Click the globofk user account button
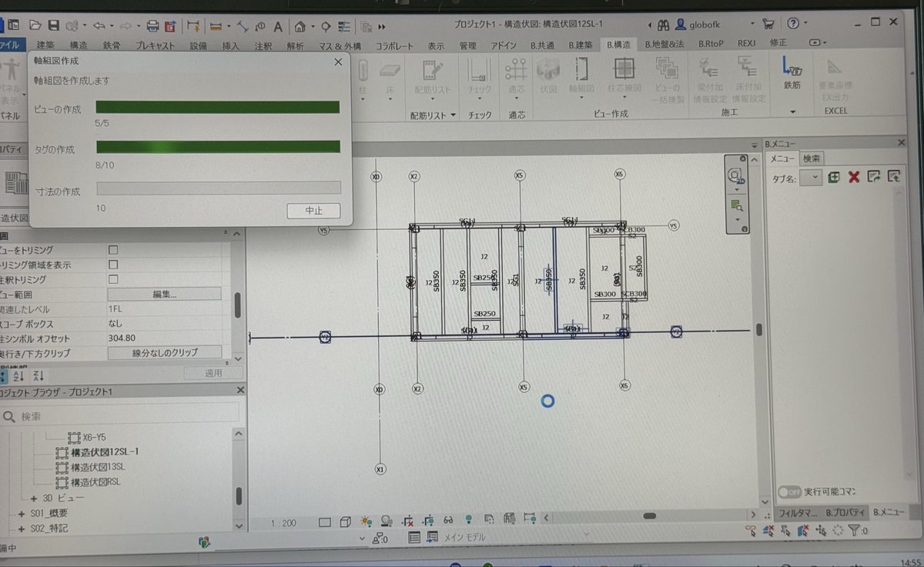 [x=698, y=23]
